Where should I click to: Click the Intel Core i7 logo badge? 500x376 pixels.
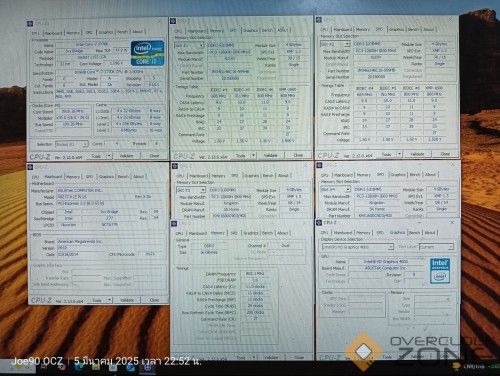[147, 53]
